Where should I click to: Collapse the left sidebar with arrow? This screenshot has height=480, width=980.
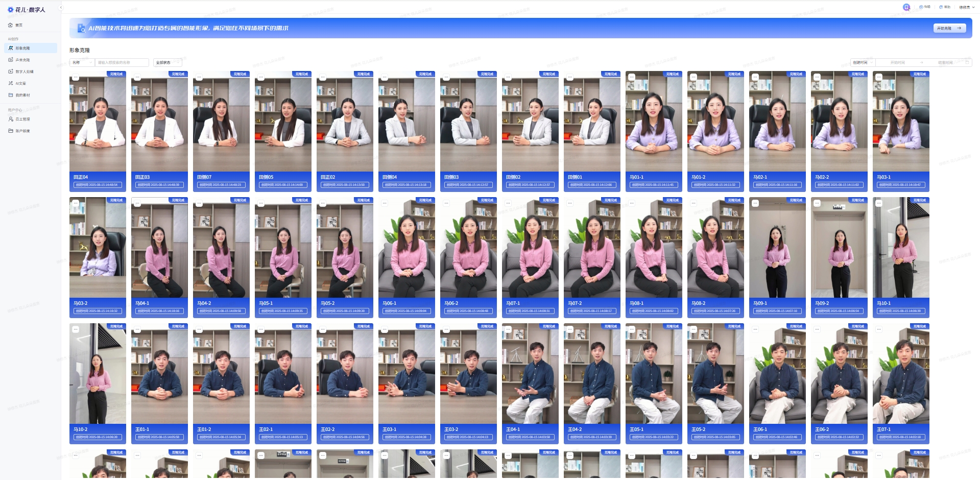tap(61, 8)
